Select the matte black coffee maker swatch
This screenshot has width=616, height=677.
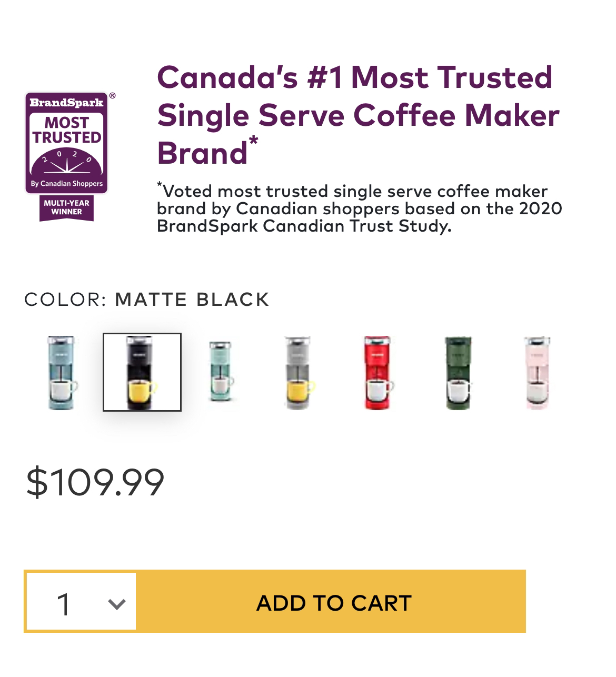click(x=142, y=372)
